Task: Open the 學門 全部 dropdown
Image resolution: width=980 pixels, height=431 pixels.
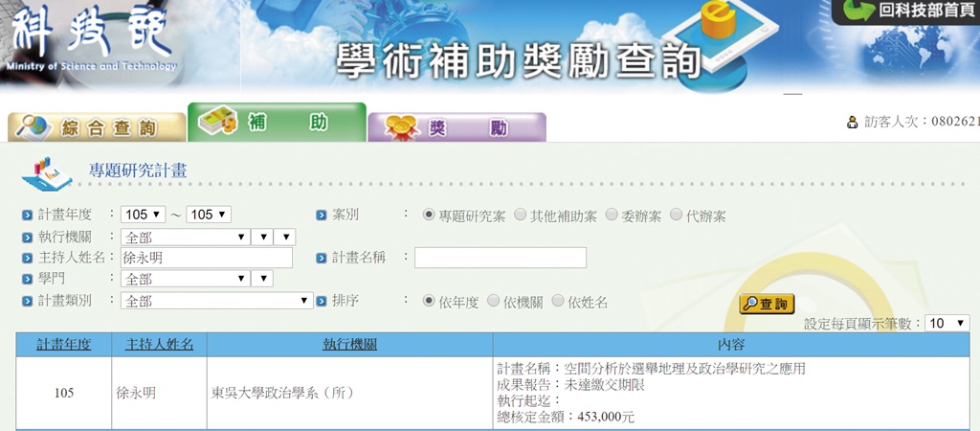Action: (185, 279)
